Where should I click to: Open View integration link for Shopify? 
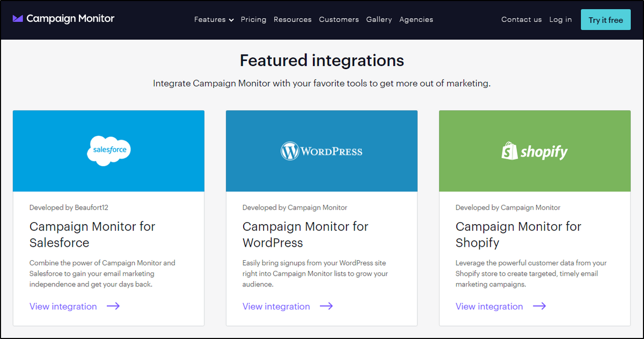click(x=489, y=307)
